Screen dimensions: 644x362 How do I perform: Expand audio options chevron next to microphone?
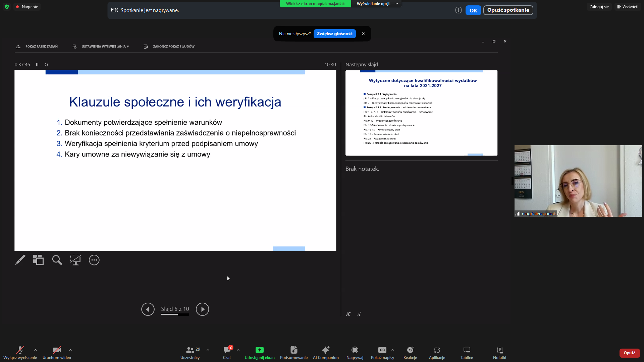coord(36,350)
